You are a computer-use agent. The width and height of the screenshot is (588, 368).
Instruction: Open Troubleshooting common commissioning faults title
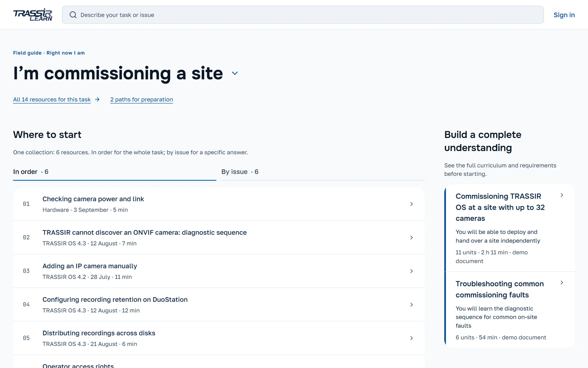[x=500, y=289]
